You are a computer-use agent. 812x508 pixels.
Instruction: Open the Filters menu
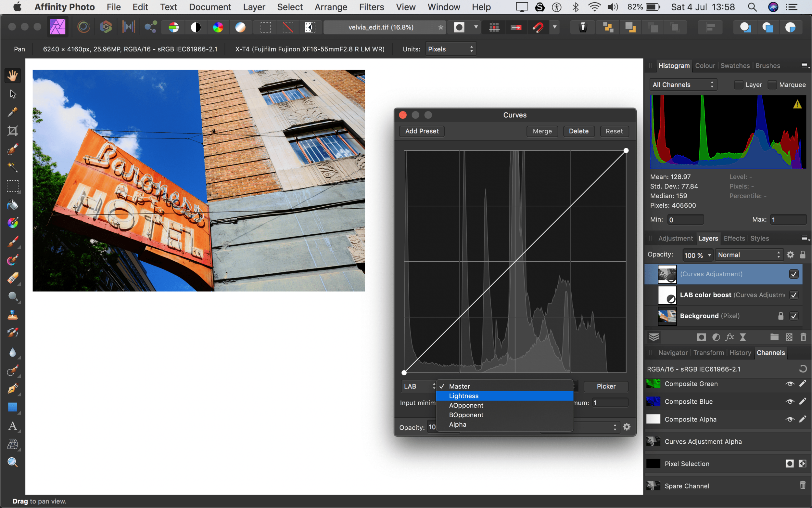[371, 7]
